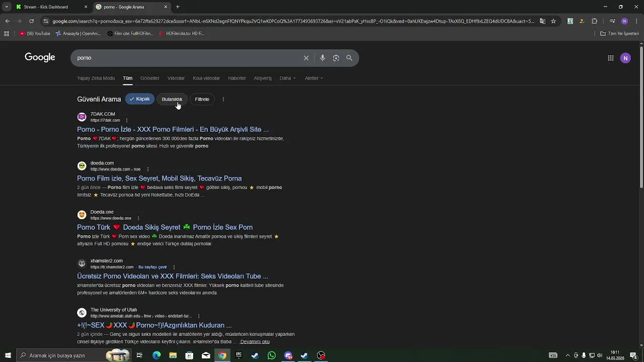Image resolution: width=644 pixels, height=362 pixels.
Task: Click the volume icon in system tray
Action: coord(599,355)
